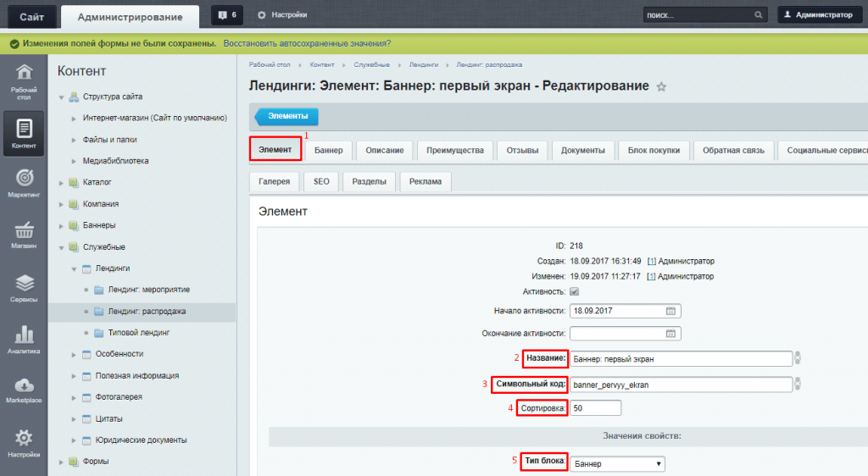Open the Разделы tab
Image resolution: width=868 pixels, height=476 pixels.
370,181
